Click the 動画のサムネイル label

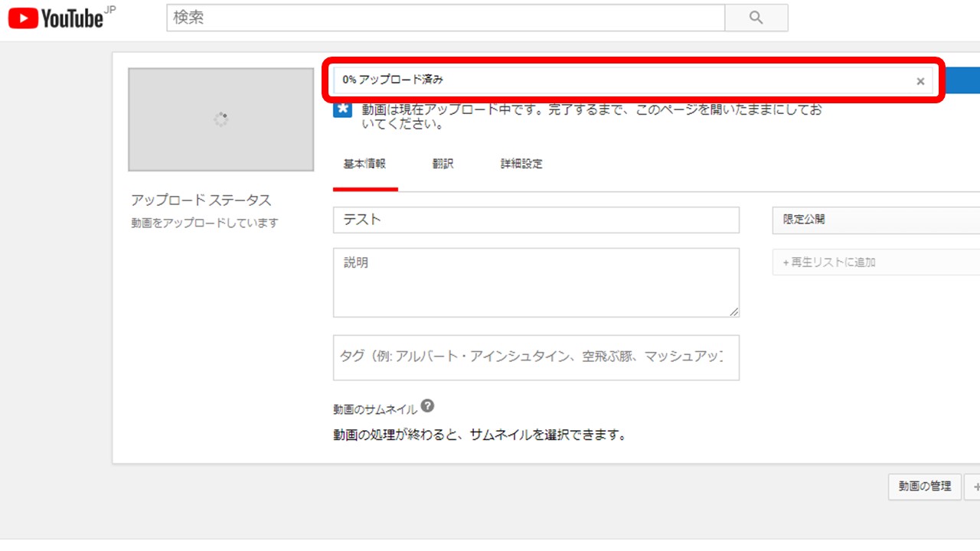(375, 409)
